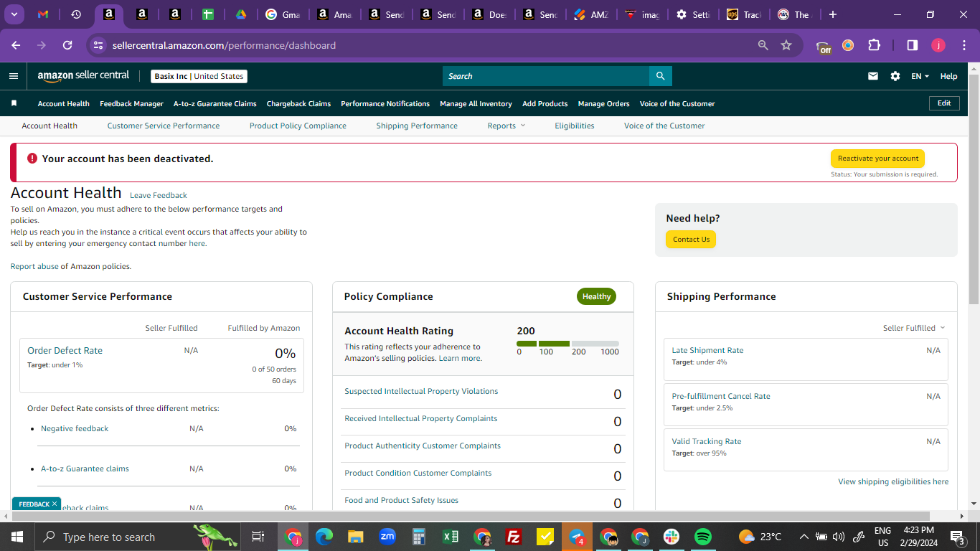Open the Order Defect Rate link
This screenshot has width=980, height=551.
65,351
